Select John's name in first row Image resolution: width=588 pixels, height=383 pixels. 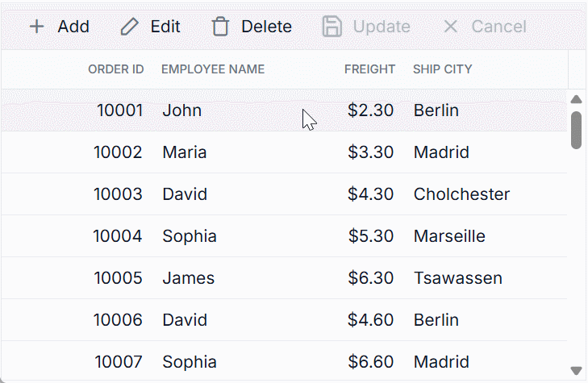coord(182,110)
